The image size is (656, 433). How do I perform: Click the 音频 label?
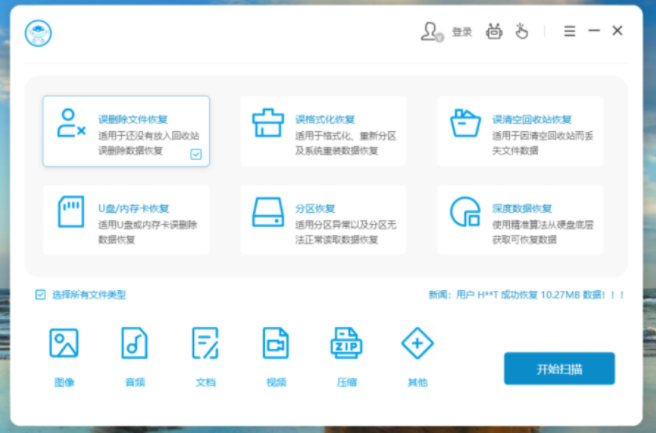[x=135, y=382]
